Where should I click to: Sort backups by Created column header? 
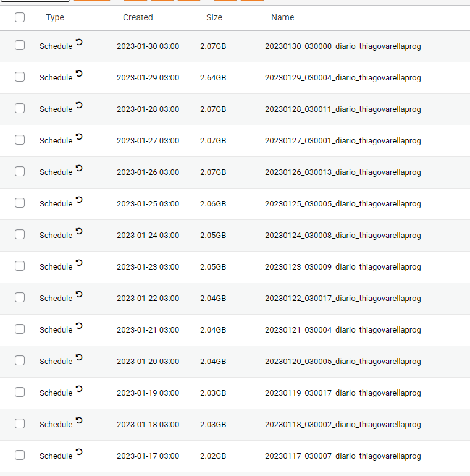138,17
